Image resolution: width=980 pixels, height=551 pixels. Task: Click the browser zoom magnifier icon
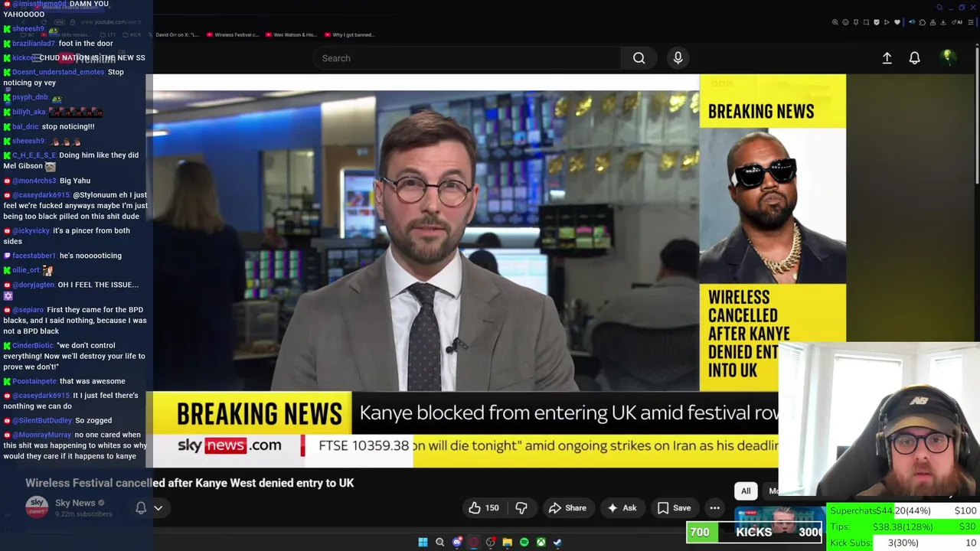835,22
